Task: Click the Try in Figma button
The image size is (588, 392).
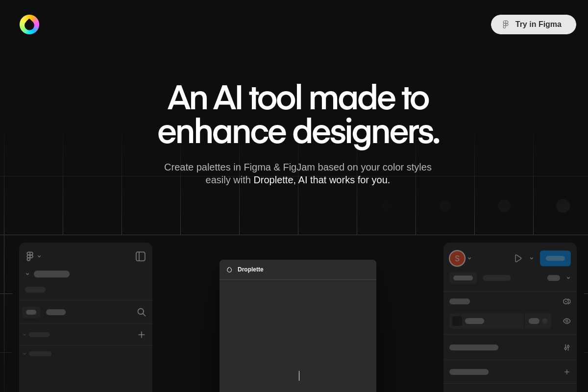Action: point(534,24)
